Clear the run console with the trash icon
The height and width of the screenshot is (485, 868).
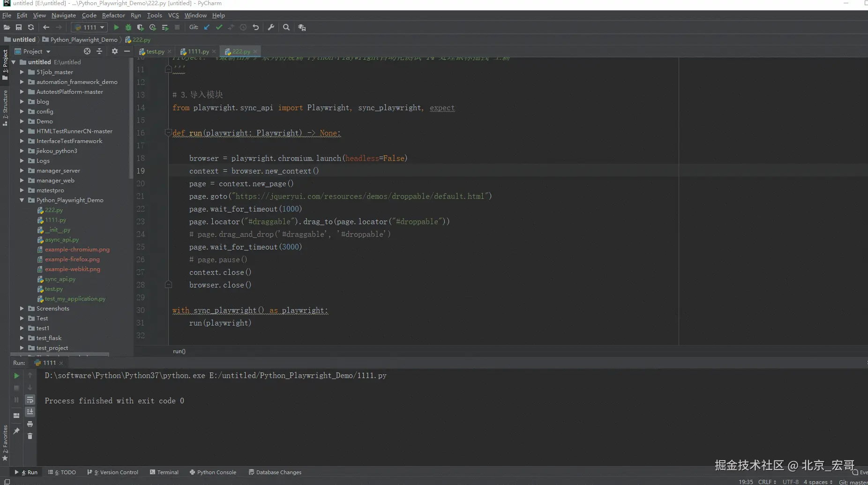pos(30,436)
